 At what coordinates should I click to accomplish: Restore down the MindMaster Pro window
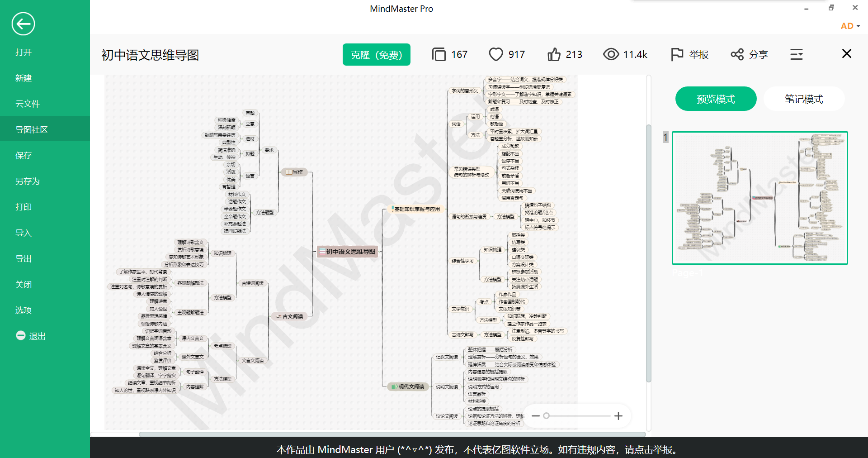coord(831,8)
